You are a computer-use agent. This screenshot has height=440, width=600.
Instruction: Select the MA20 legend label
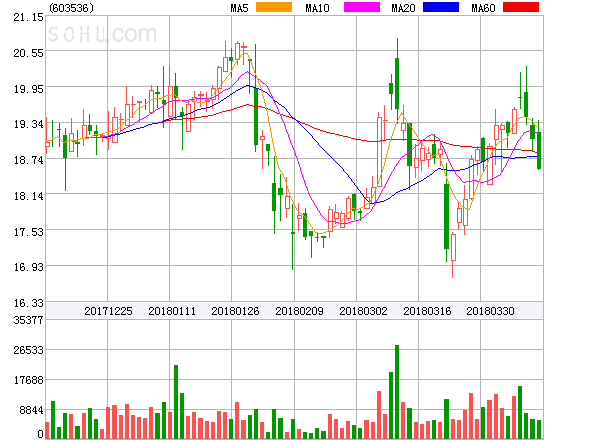[x=403, y=8]
